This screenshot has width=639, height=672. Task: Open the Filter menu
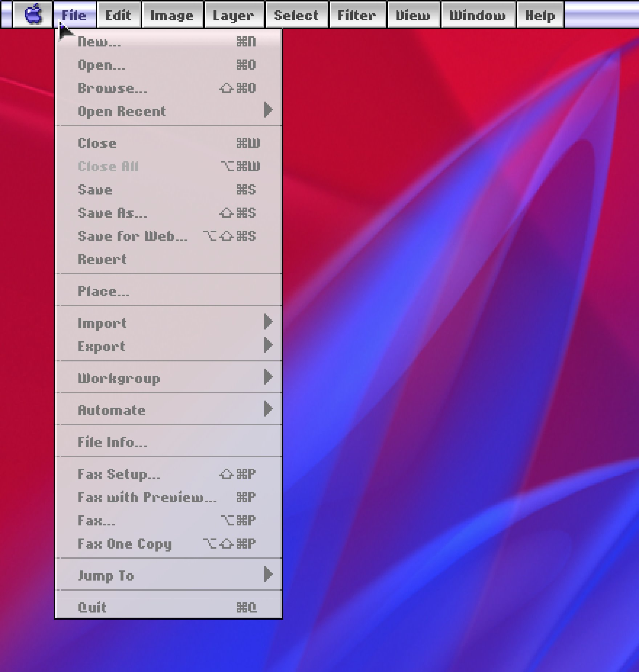tap(357, 15)
